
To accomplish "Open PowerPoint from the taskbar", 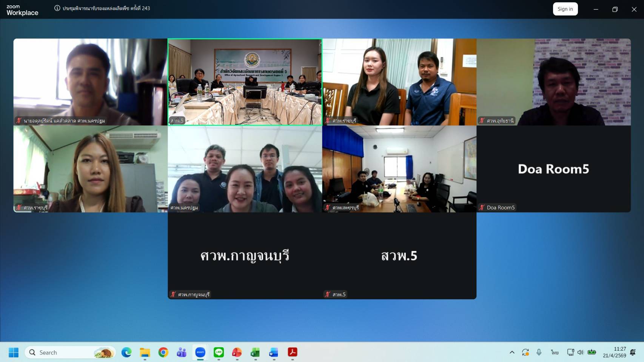I will point(237,352).
